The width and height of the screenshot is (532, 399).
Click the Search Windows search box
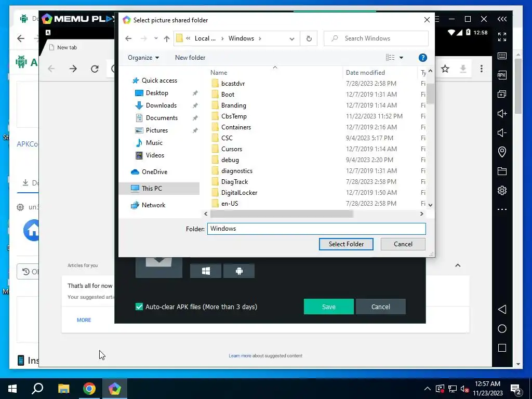(376, 38)
